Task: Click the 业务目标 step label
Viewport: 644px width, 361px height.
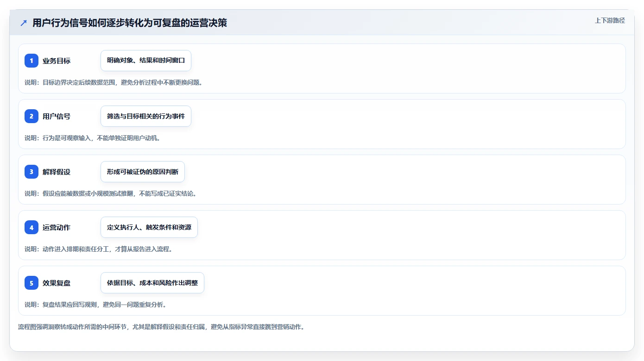Action: 57,61
